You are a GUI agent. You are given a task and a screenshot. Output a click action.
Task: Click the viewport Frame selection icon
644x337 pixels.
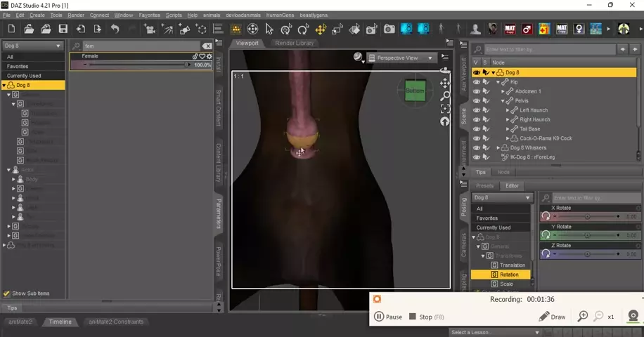tap(444, 109)
